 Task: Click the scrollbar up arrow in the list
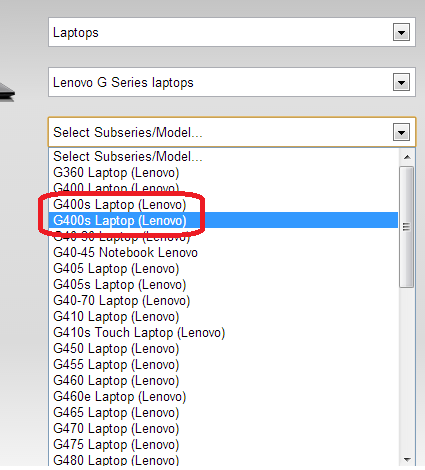pos(407,157)
